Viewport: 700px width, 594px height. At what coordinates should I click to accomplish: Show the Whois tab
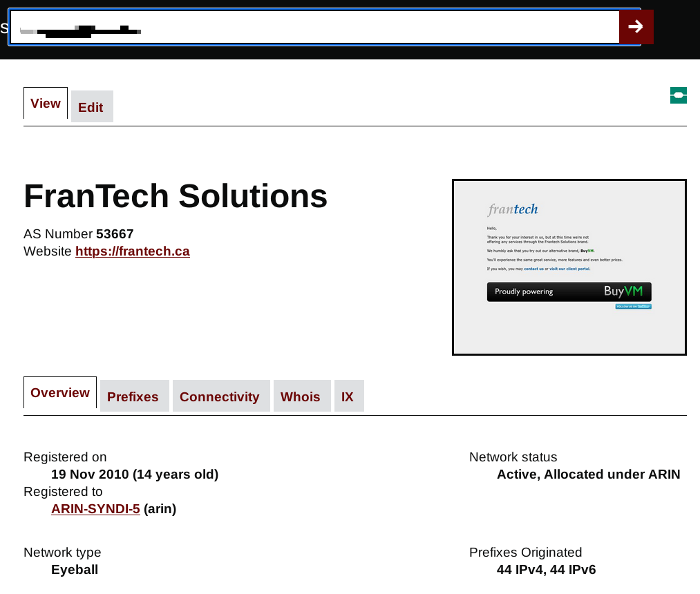tap(301, 396)
